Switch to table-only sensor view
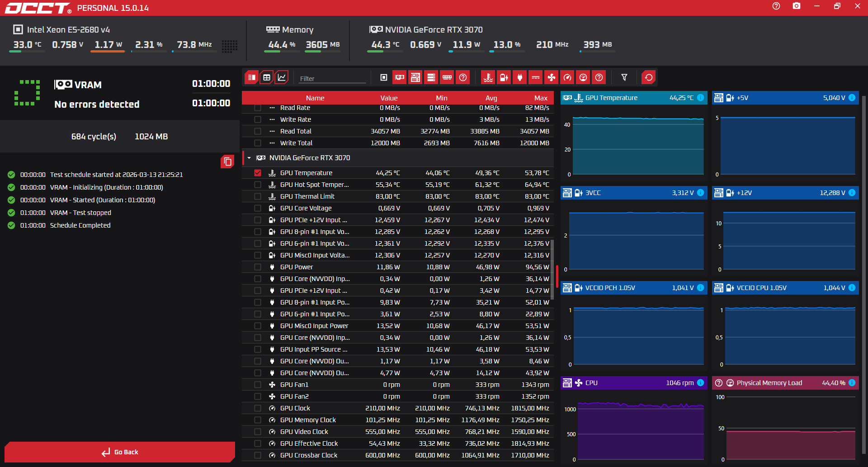Image resolution: width=868 pixels, height=467 pixels. click(x=267, y=77)
